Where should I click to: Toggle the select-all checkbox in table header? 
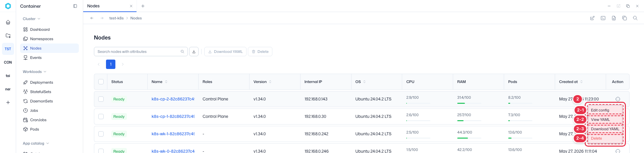click(x=101, y=82)
